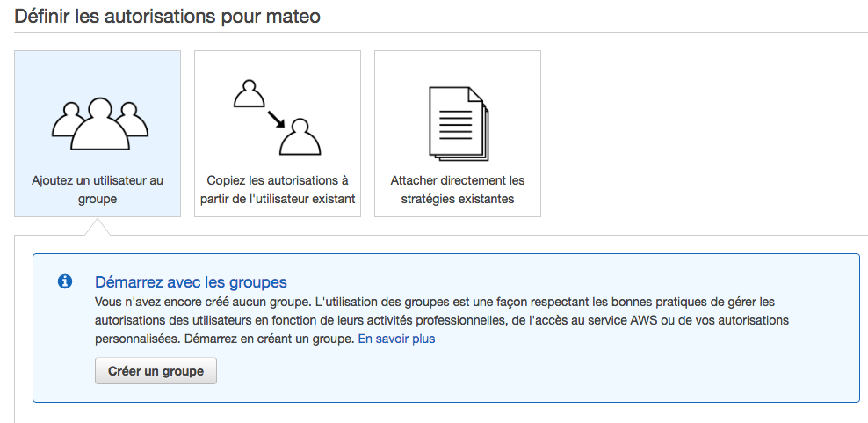Viewport: 868px width, 423px height.
Task: Click the leftmost person in group icon
Action: 67,120
